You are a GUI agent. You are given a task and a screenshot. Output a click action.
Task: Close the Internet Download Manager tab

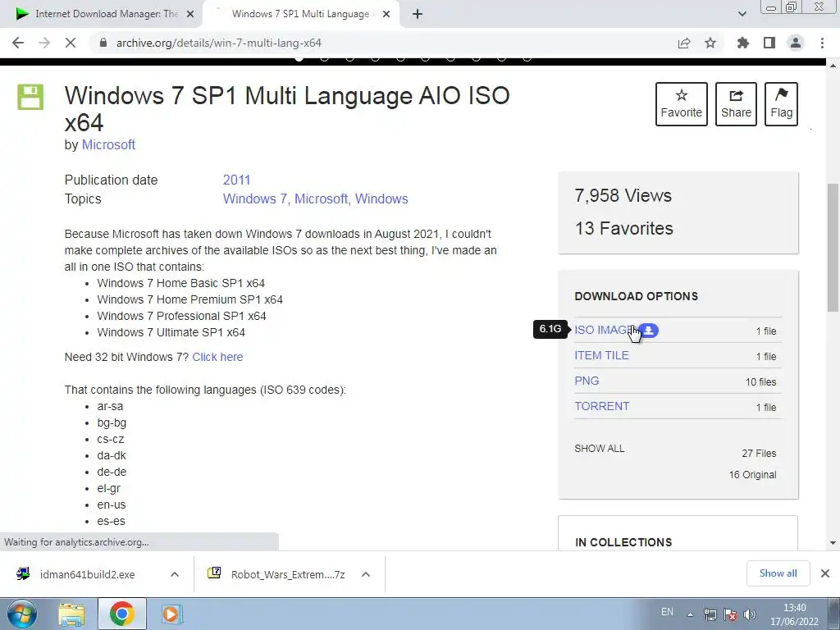190,14
